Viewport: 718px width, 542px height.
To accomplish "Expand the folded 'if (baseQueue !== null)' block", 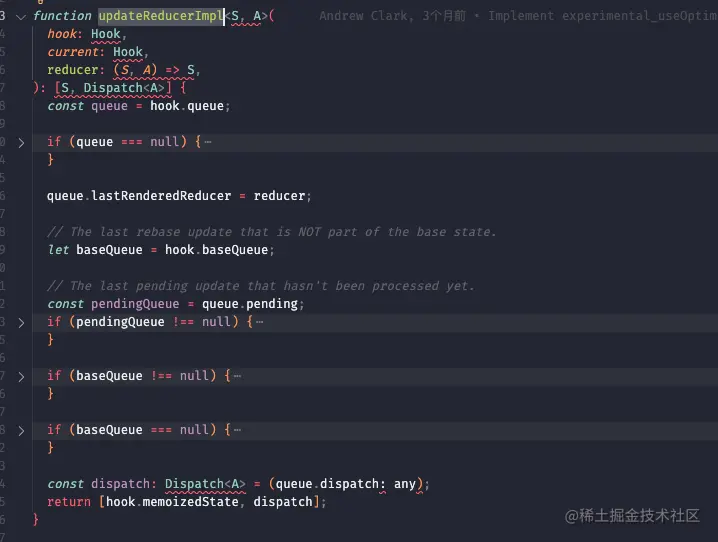I will click(21, 377).
